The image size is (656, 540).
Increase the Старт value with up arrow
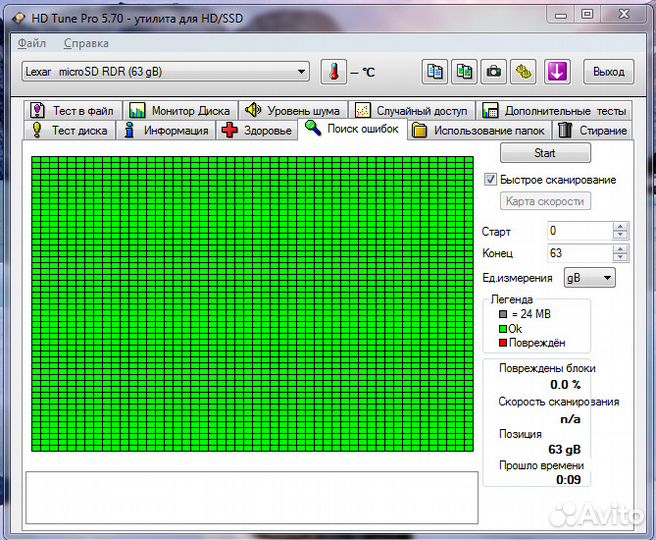[x=621, y=227]
